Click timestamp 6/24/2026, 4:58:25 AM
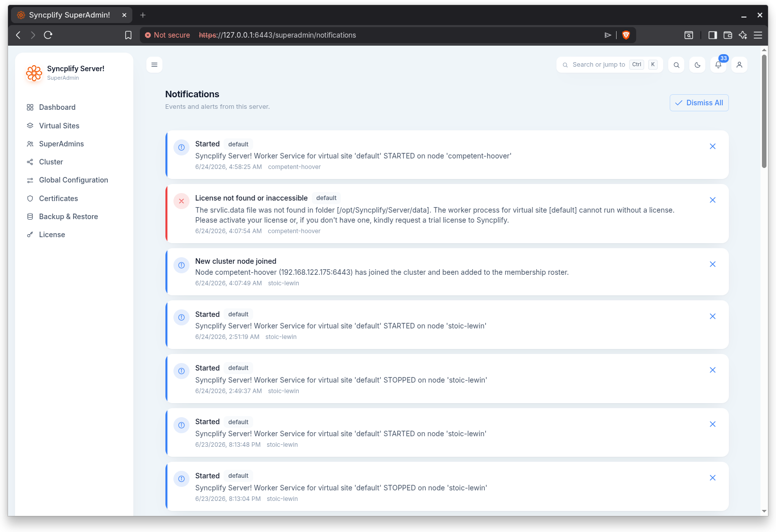Image resolution: width=776 pixels, height=532 pixels. tap(229, 167)
